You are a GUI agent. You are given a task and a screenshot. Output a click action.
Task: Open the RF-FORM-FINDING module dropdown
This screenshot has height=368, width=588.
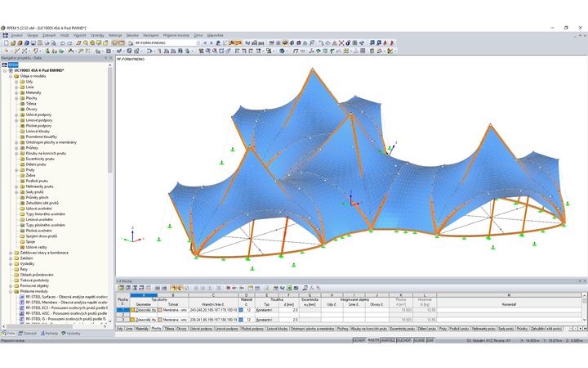[x=198, y=43]
